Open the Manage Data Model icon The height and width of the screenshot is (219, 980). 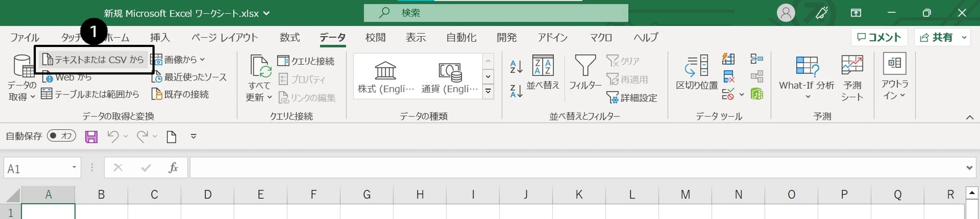(757, 94)
